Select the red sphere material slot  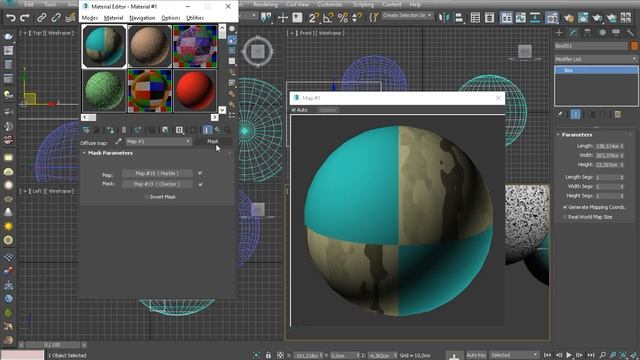pyautogui.click(x=195, y=91)
